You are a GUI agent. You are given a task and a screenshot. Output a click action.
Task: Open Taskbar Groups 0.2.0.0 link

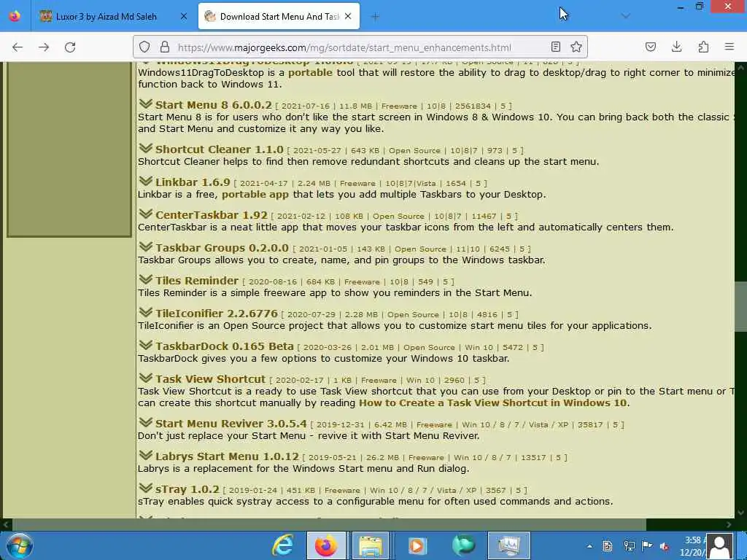click(222, 248)
